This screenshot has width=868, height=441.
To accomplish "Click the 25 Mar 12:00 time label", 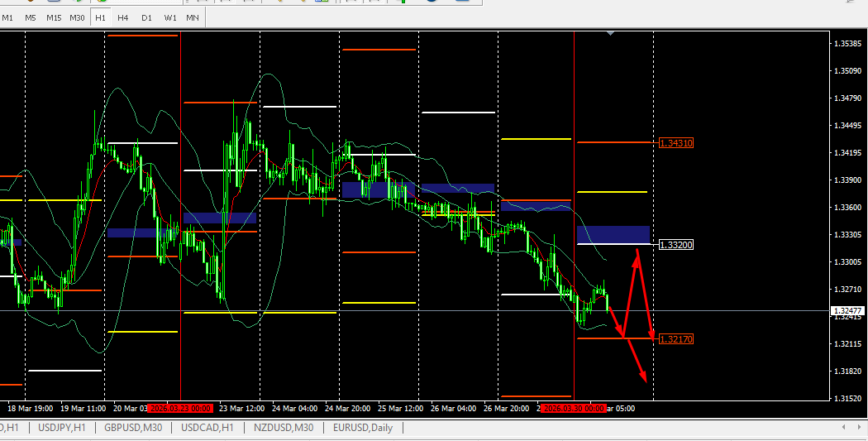I will click(399, 408).
